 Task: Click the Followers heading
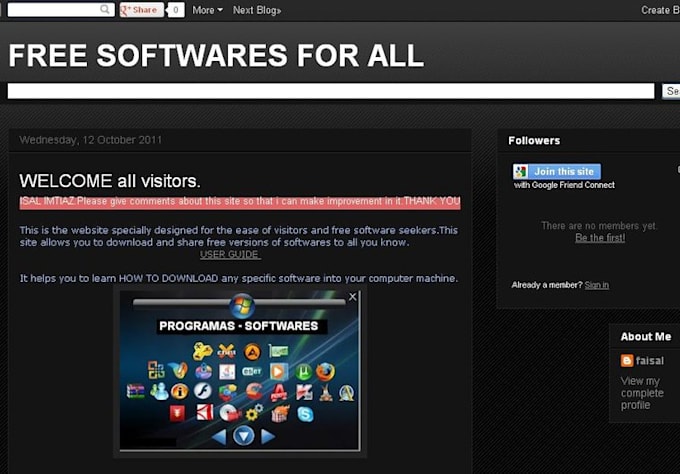coord(534,141)
